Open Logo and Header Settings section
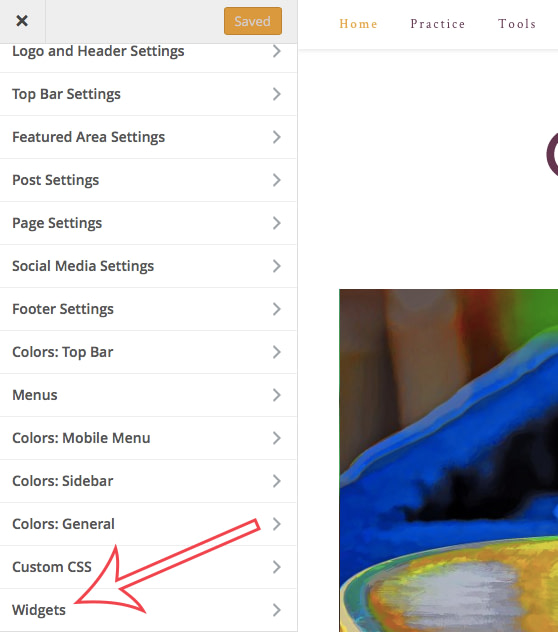This screenshot has height=632, width=558. point(148,52)
